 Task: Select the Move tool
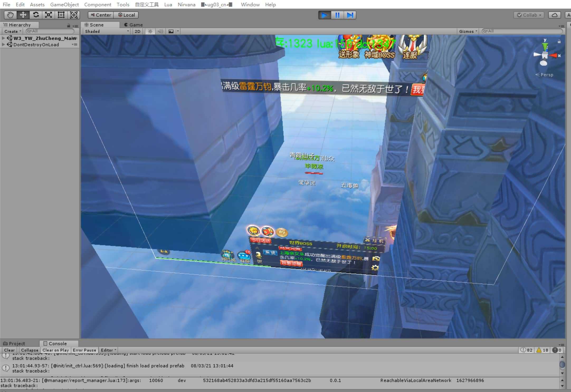pyautogui.click(x=23, y=15)
